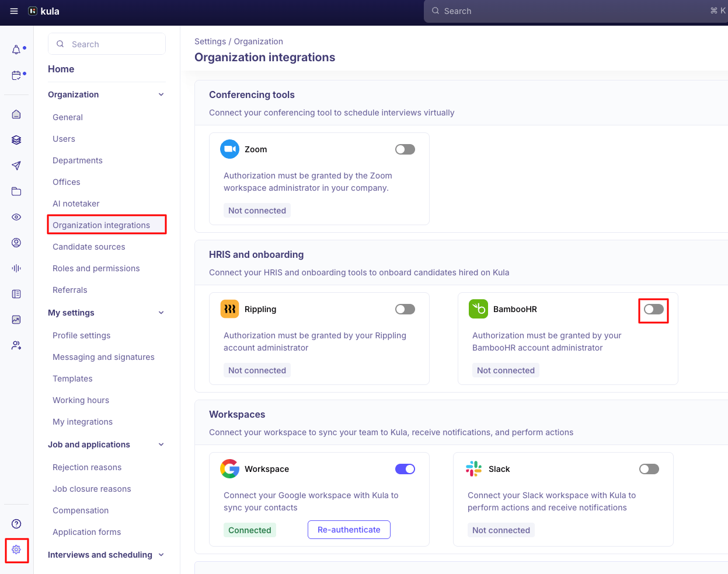Open the jobs stack icon in sidebar
Viewport: 728px width, 574px height.
[16, 140]
